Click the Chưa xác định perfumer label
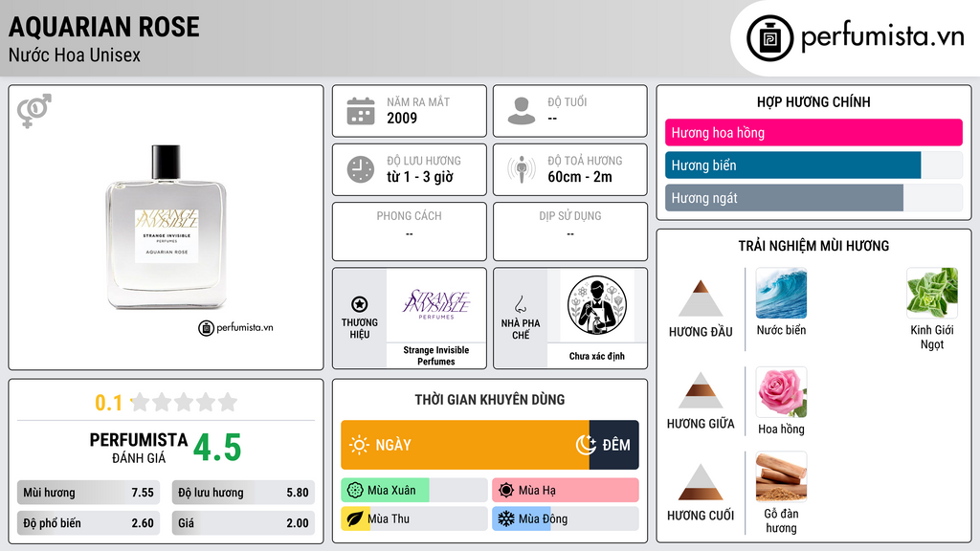The image size is (980, 551). point(597,356)
